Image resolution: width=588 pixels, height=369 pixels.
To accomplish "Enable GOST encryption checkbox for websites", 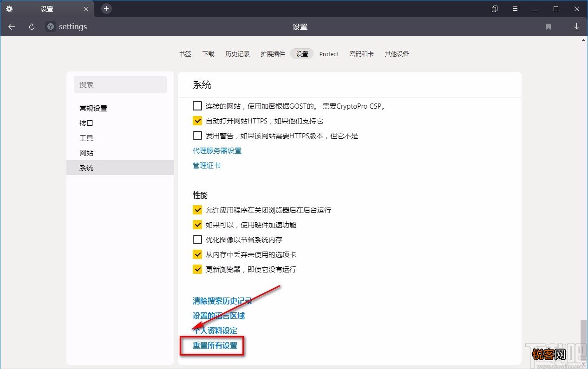I will (197, 106).
